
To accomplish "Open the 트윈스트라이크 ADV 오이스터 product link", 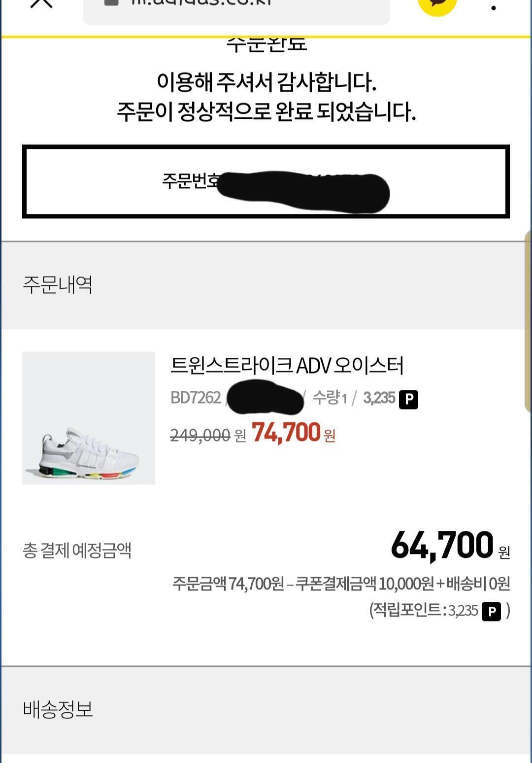I will [x=287, y=366].
